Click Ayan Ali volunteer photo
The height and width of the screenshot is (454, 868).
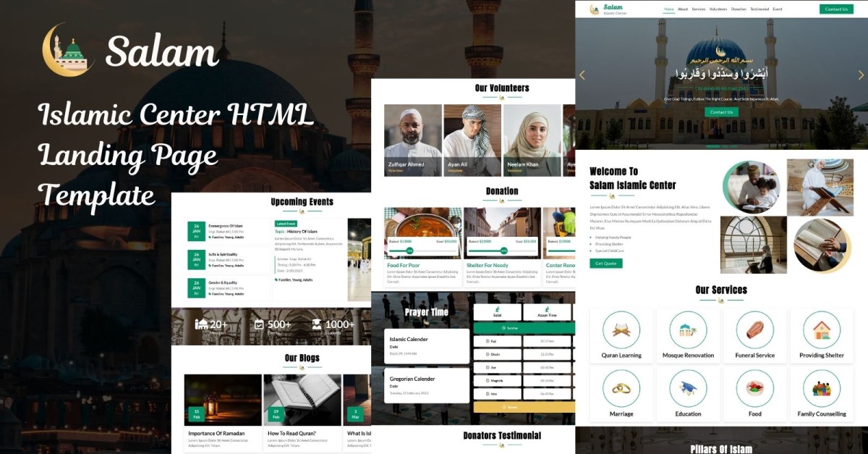click(472, 140)
